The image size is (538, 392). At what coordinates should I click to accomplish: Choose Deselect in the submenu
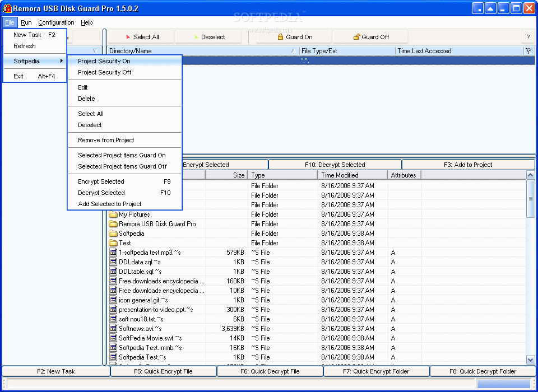(x=124, y=125)
